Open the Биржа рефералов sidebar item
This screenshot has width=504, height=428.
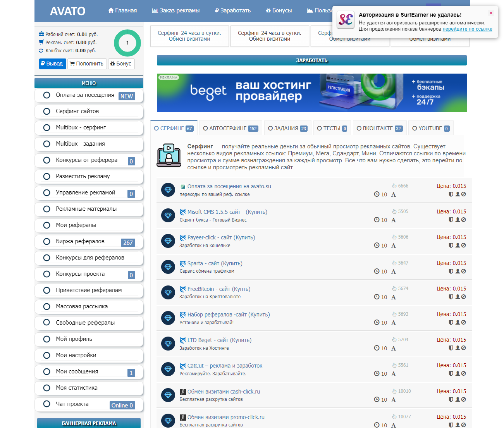tap(89, 241)
